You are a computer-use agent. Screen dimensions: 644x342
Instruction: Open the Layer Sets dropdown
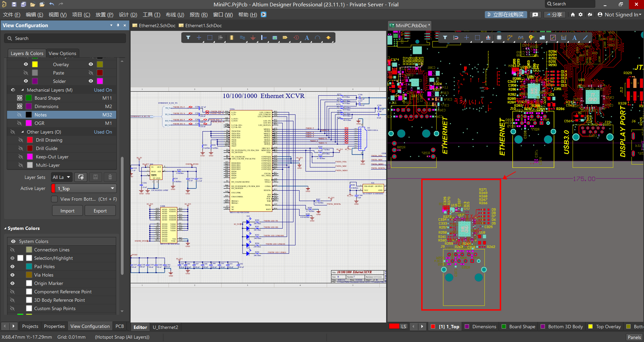61,177
